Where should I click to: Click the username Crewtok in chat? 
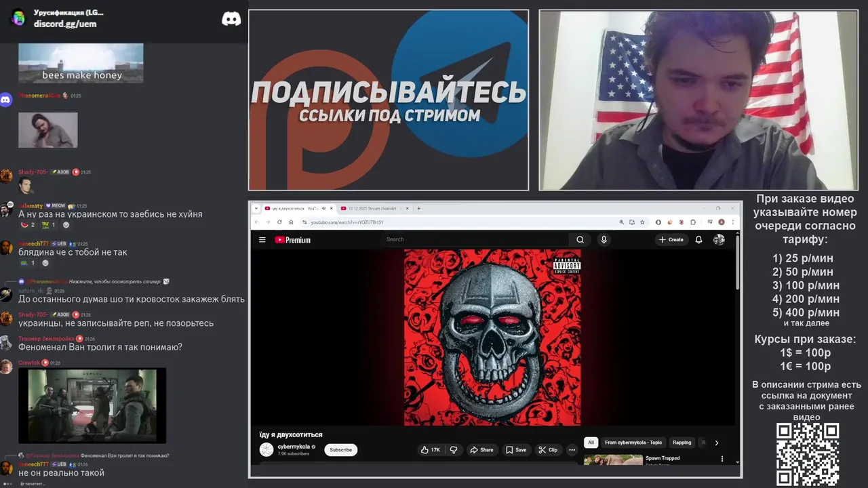pyautogui.click(x=29, y=363)
